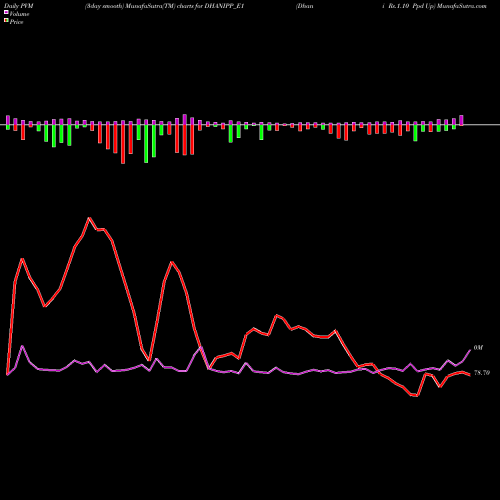The image size is (500, 500).
Task: Click the '0M' volume value label
Action: coord(478,348)
